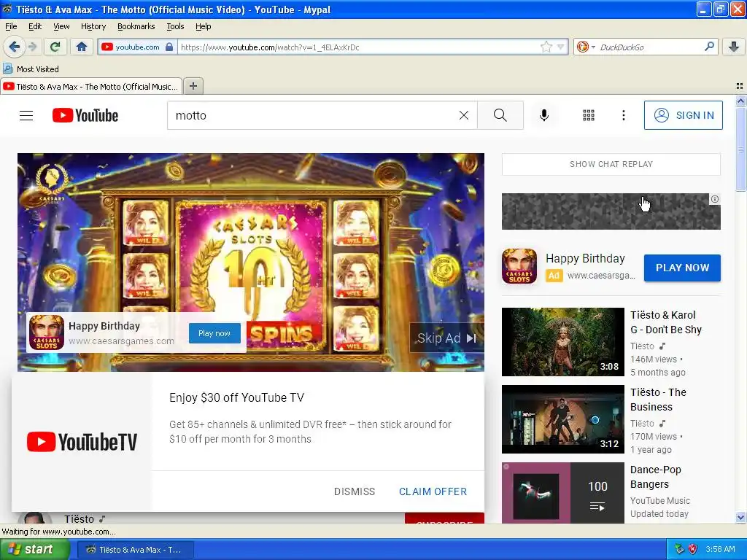Click the youtube.com site identity label

(137, 47)
